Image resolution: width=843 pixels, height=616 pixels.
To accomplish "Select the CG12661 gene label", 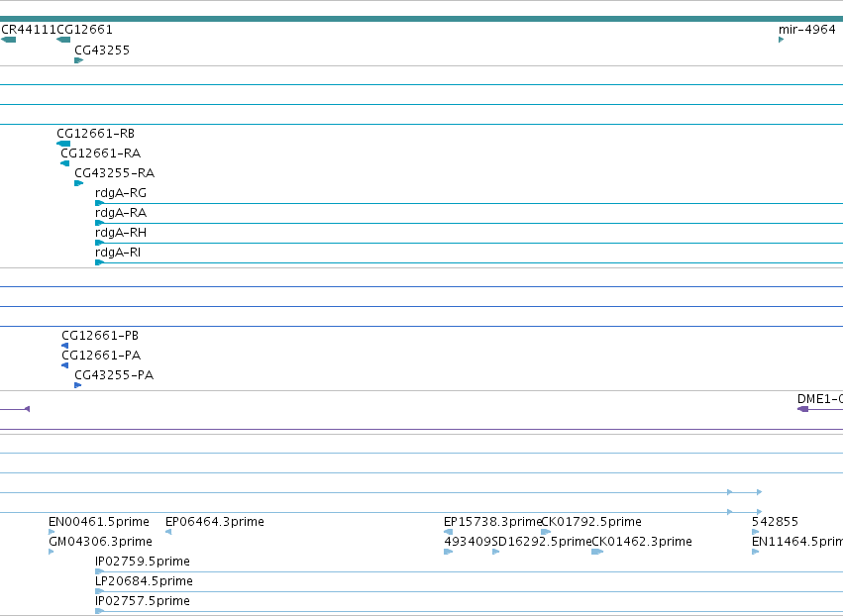I will pos(85,30).
